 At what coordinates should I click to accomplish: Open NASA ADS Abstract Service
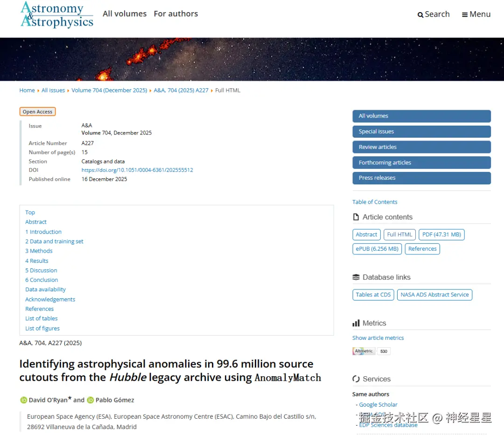coord(434,295)
